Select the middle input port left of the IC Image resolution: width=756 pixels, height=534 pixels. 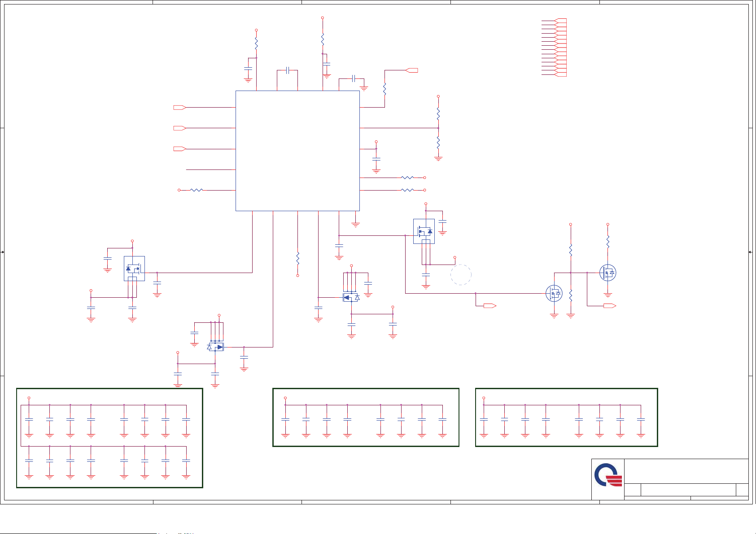coord(179,128)
